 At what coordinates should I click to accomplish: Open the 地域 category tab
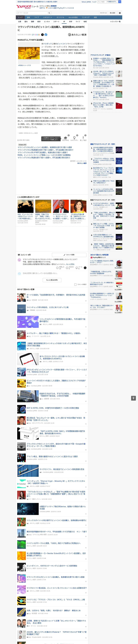(x=85, y=21)
